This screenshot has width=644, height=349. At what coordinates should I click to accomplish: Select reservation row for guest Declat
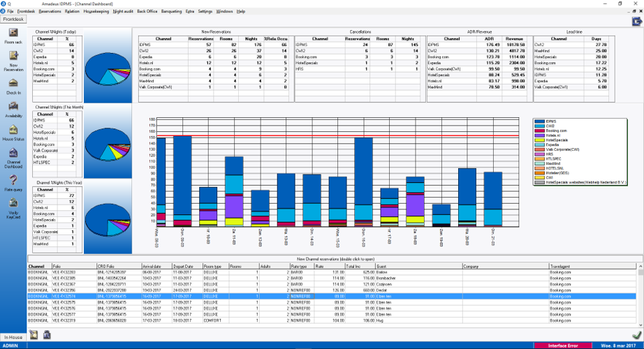[x=332, y=290]
